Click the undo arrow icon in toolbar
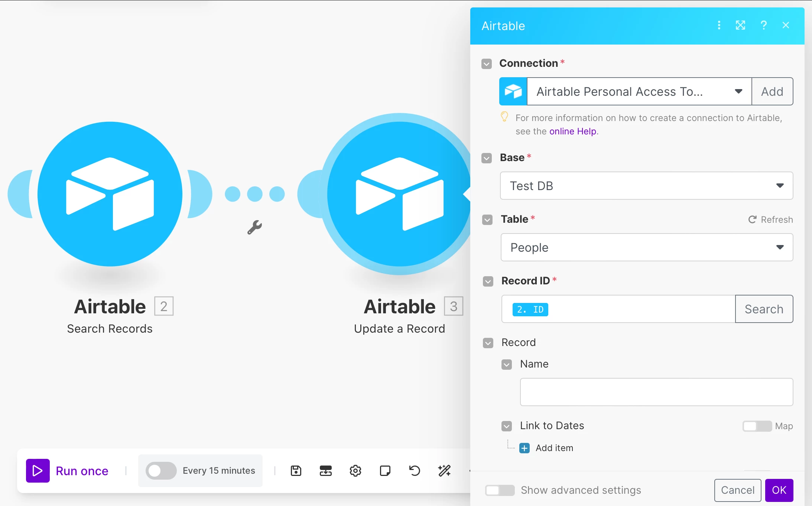 coord(415,471)
